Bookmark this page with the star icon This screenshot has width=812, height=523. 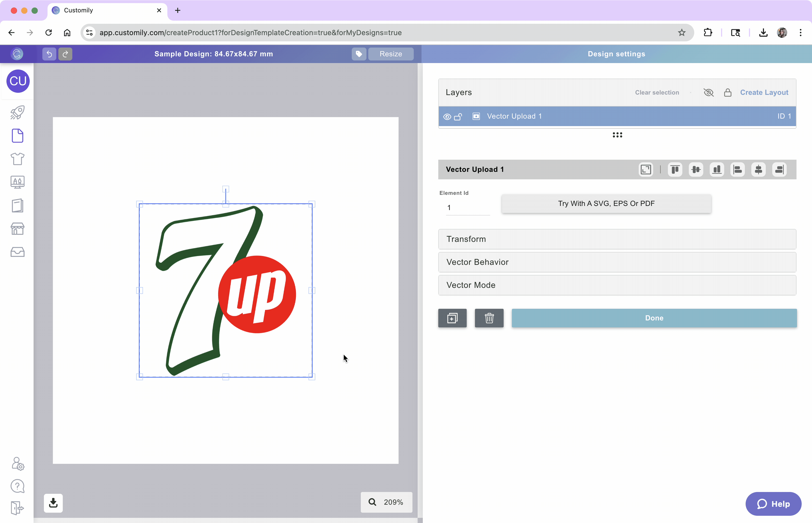coord(682,33)
